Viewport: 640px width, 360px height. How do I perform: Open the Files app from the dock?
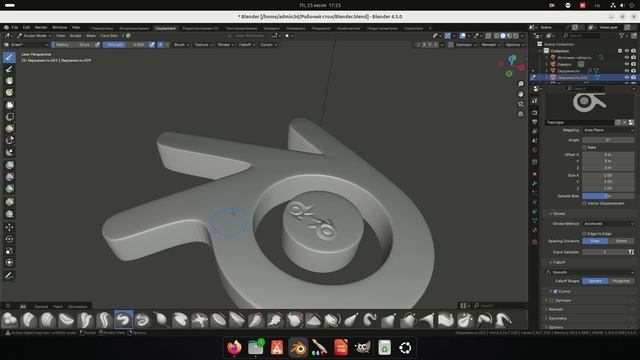(x=256, y=348)
